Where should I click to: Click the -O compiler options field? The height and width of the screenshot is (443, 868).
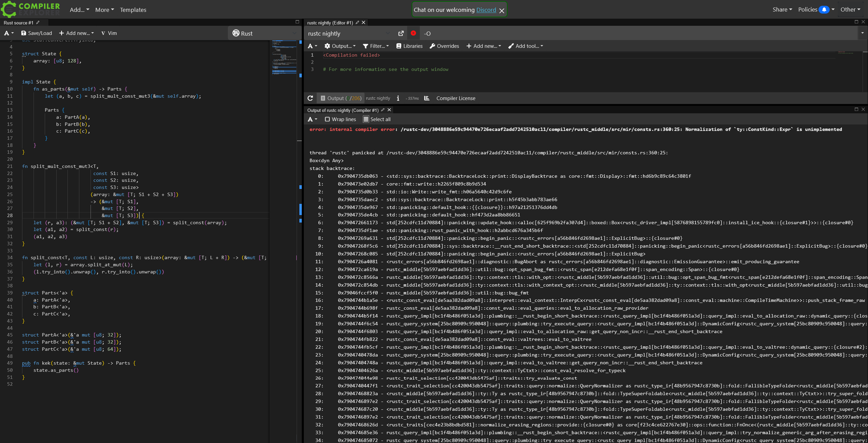coord(639,33)
